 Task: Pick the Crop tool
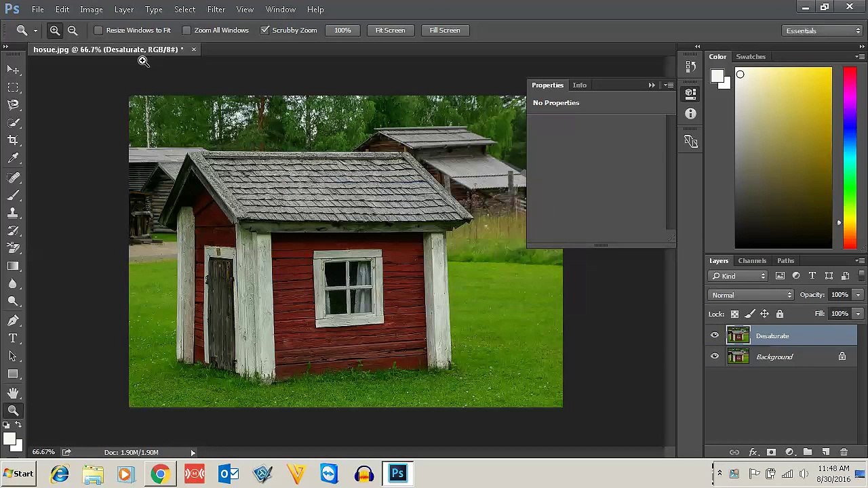pyautogui.click(x=13, y=140)
